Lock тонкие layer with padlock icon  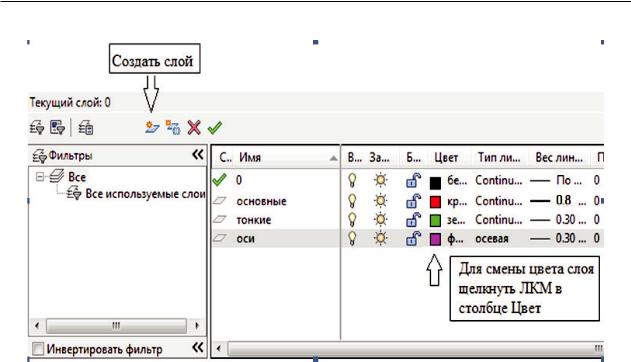pyautogui.click(x=413, y=220)
